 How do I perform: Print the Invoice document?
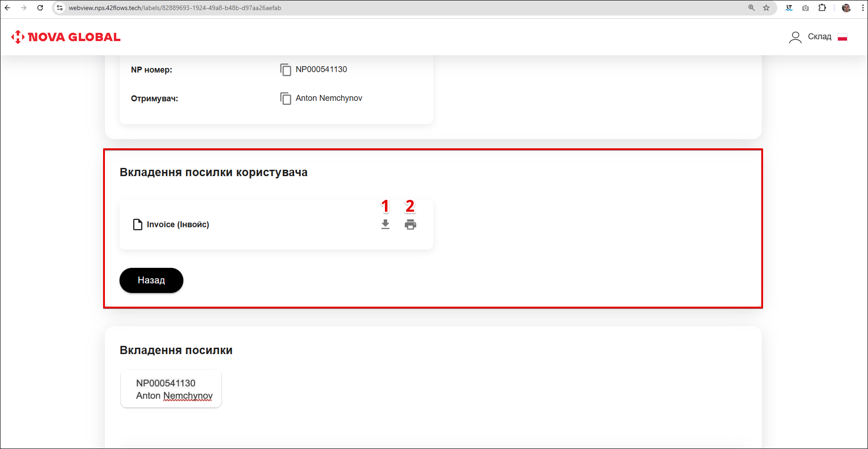click(x=411, y=224)
